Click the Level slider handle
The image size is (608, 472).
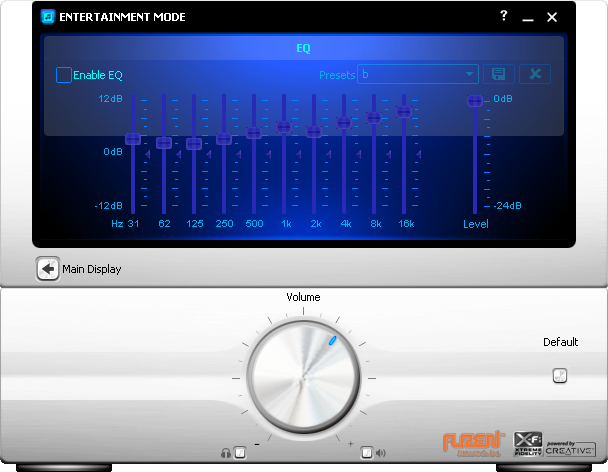475,100
